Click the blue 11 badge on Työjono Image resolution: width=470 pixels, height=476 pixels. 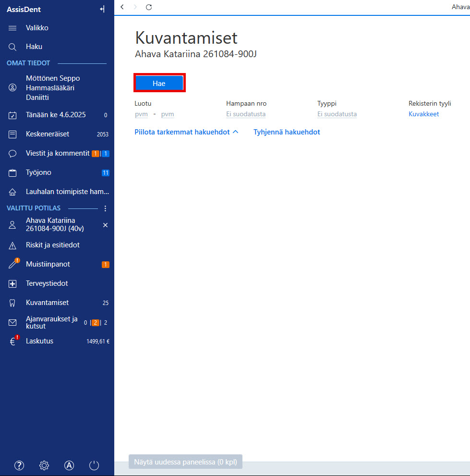(x=105, y=173)
